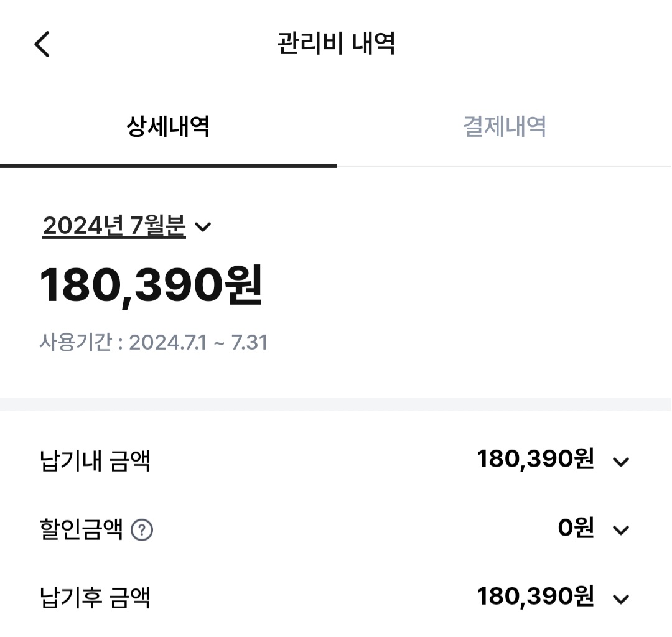672x637 pixels.
Task: Tap the 180,390원 amount in 납기내 row
Action: 535,460
